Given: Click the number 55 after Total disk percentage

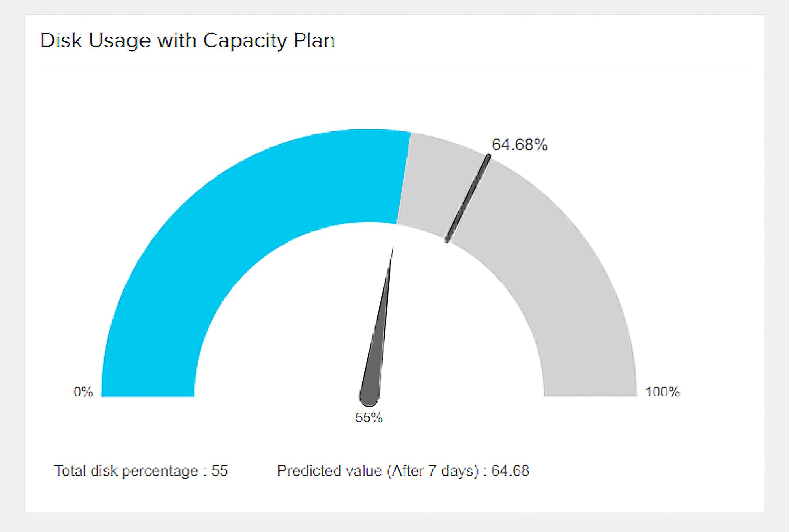Looking at the screenshot, I should click(220, 470).
